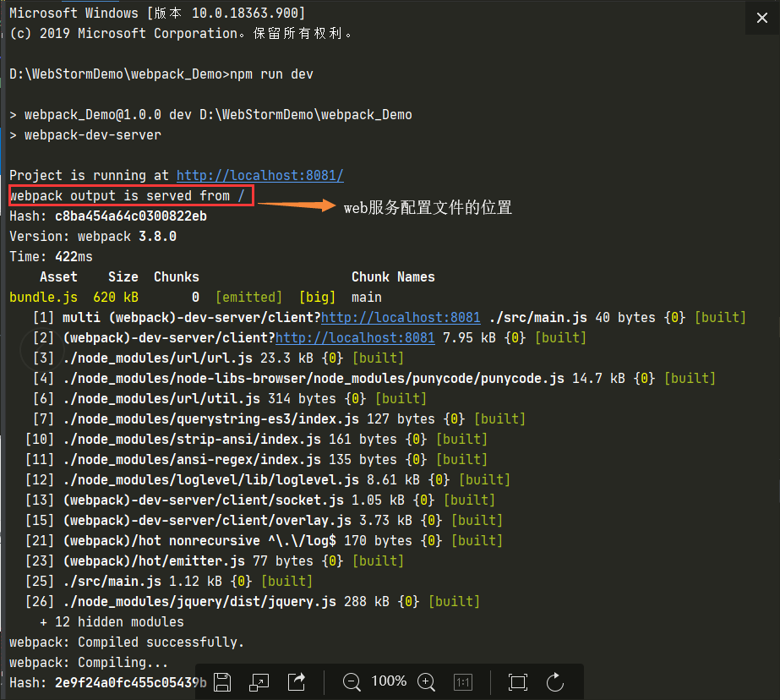Close the image viewer with the X
Image resolution: width=780 pixels, height=700 pixels.
761,19
